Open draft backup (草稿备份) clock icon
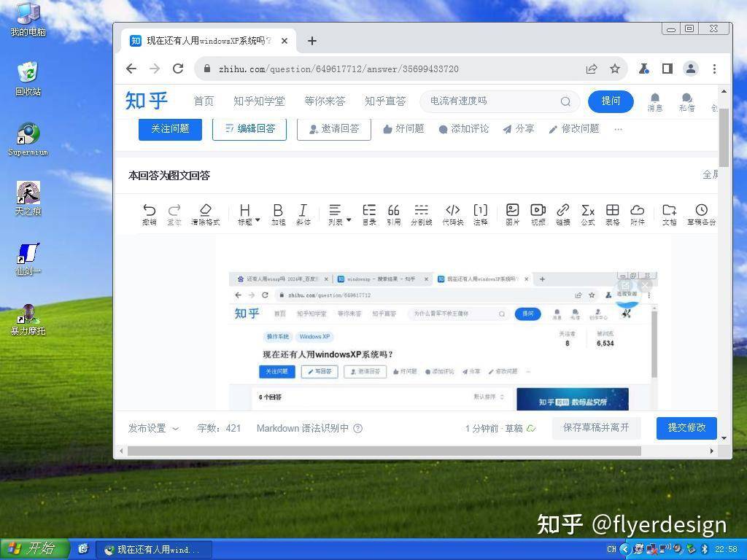The image size is (747, 560). pyautogui.click(x=701, y=214)
